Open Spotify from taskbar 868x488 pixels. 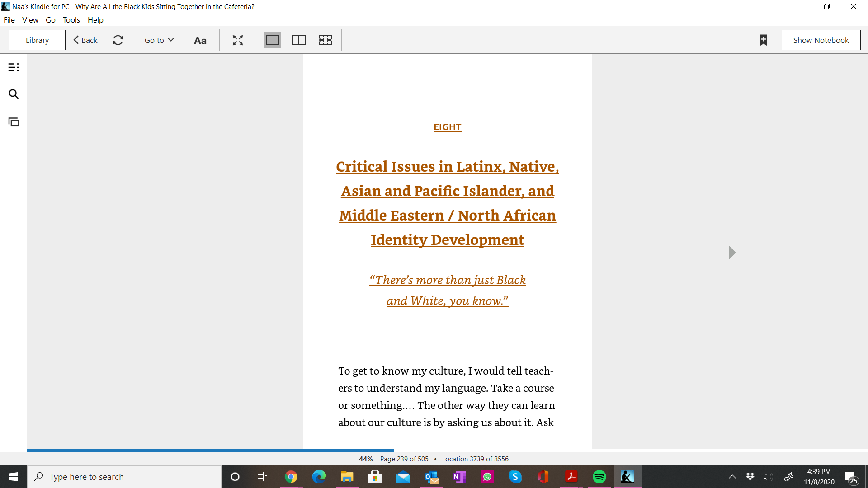[599, 477]
